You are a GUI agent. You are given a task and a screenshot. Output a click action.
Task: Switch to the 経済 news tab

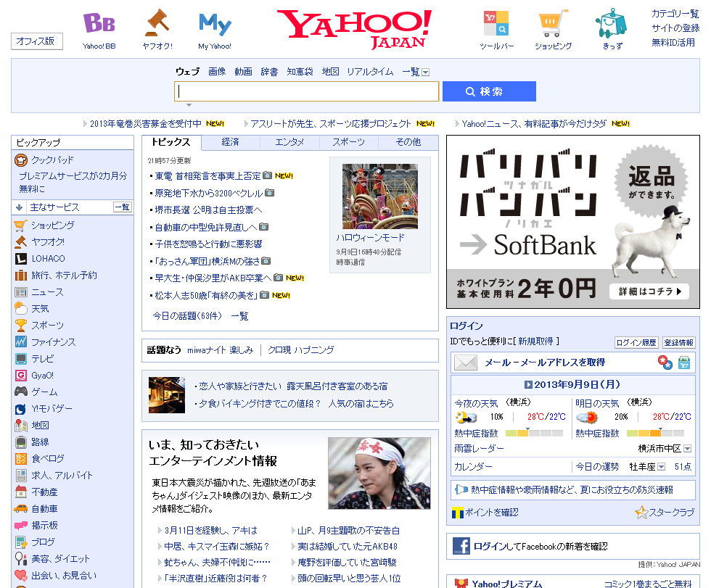pyautogui.click(x=231, y=142)
